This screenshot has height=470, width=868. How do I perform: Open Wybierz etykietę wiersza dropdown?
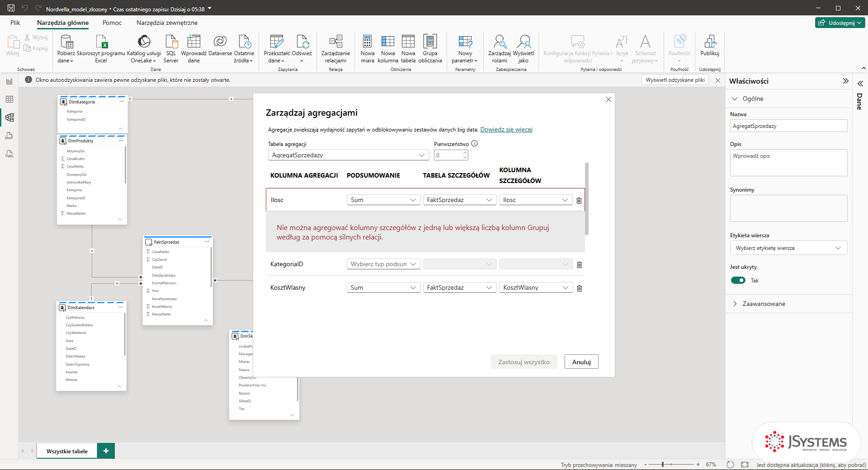pyautogui.click(x=788, y=248)
